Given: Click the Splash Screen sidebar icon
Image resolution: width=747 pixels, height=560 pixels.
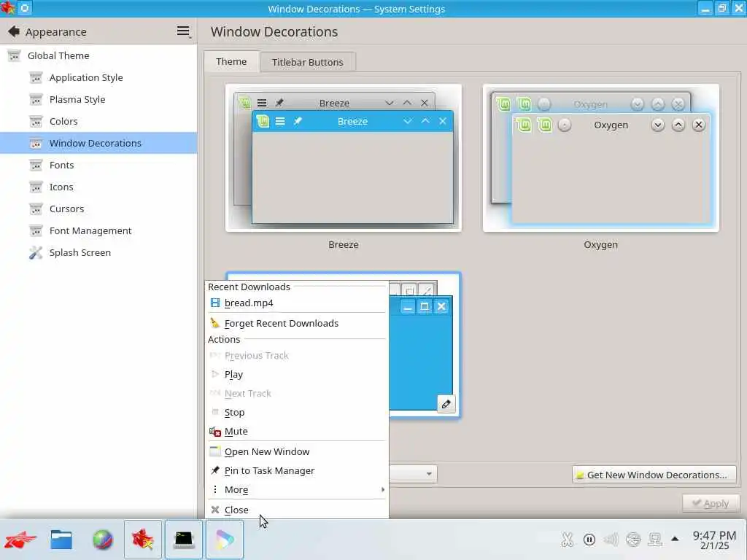Looking at the screenshot, I should click(36, 252).
